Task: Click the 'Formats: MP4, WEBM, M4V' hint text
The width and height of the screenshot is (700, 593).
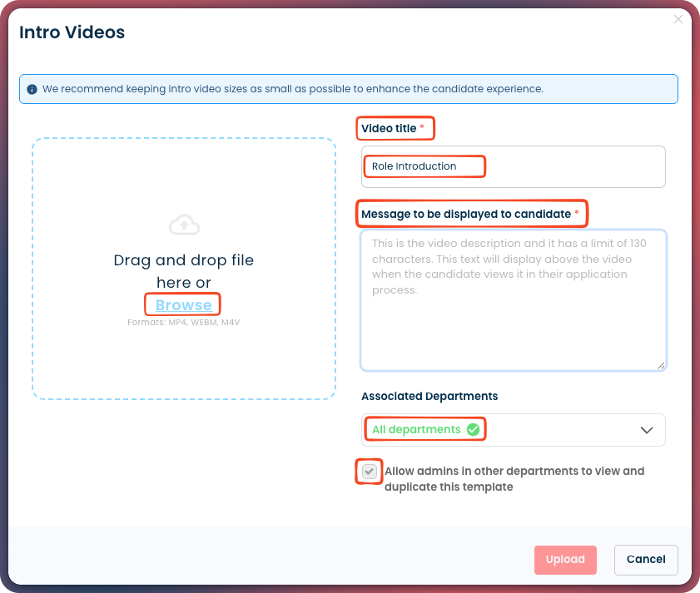Action: coord(183,322)
